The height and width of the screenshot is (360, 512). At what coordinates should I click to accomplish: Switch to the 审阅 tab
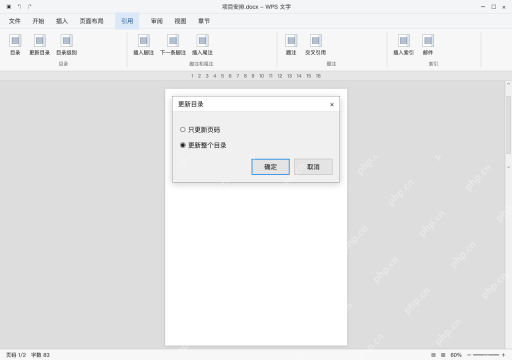point(157,21)
